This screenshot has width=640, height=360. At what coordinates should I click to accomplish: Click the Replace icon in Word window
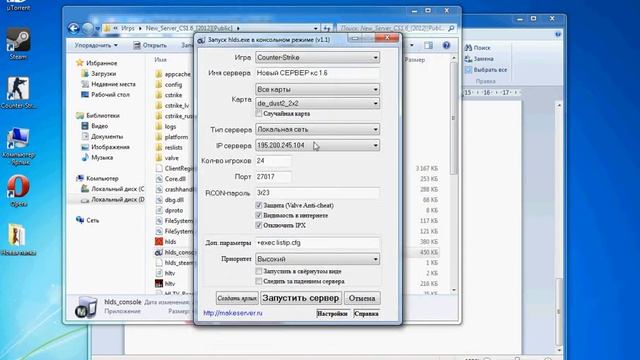pyautogui.click(x=468, y=59)
